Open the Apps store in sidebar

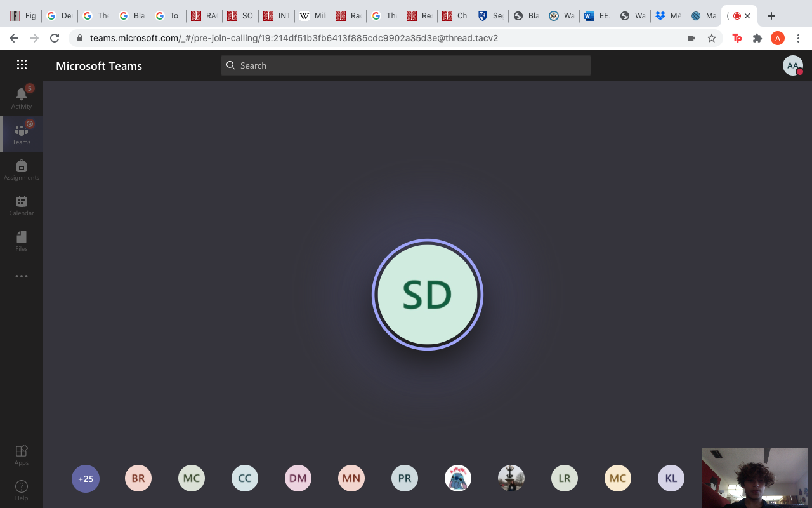point(22,455)
